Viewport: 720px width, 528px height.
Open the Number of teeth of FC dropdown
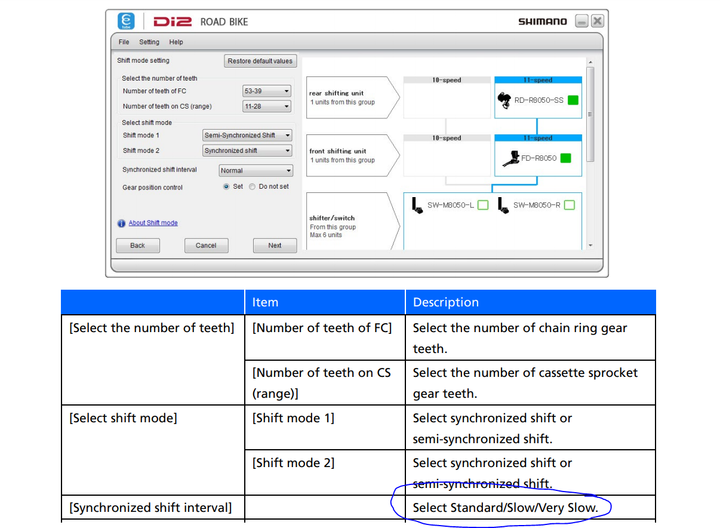tap(267, 91)
